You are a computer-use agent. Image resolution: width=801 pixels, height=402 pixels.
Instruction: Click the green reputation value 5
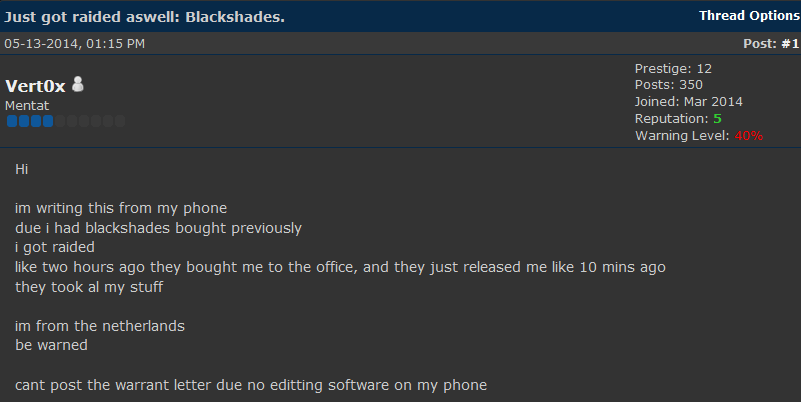[x=717, y=118]
